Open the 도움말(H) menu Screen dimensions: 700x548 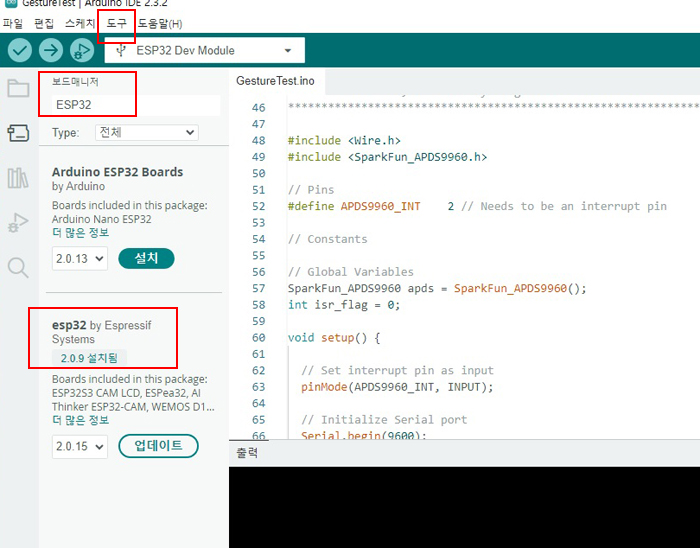(x=160, y=23)
